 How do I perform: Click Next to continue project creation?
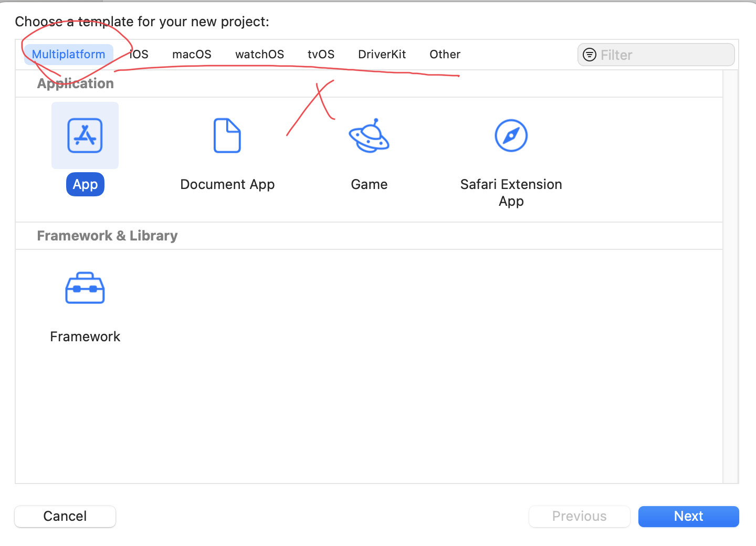click(688, 516)
